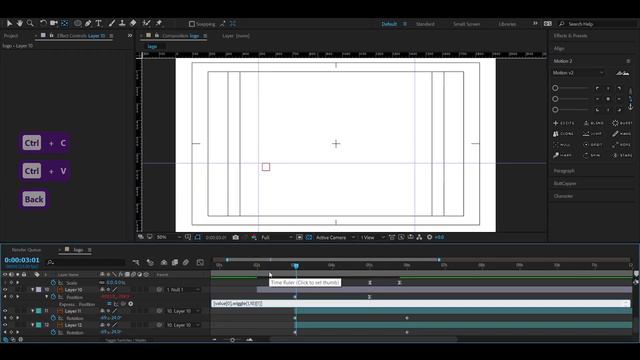Open Motion 2 panel menu
Screen dimensions: 640x360
628,61
